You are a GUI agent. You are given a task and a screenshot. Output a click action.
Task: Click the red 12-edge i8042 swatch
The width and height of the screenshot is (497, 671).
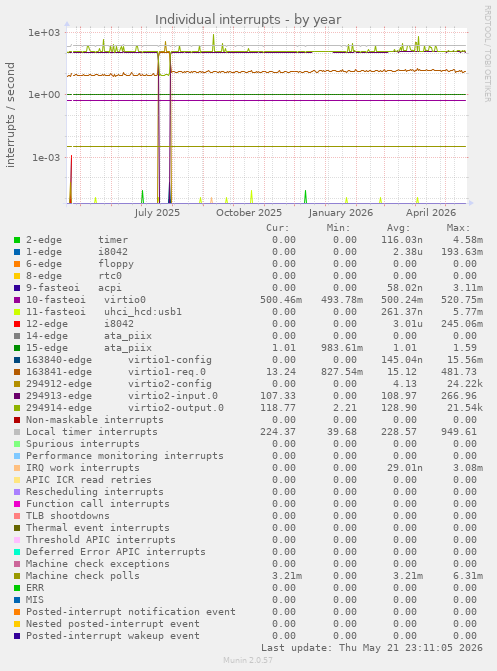click(x=17, y=324)
